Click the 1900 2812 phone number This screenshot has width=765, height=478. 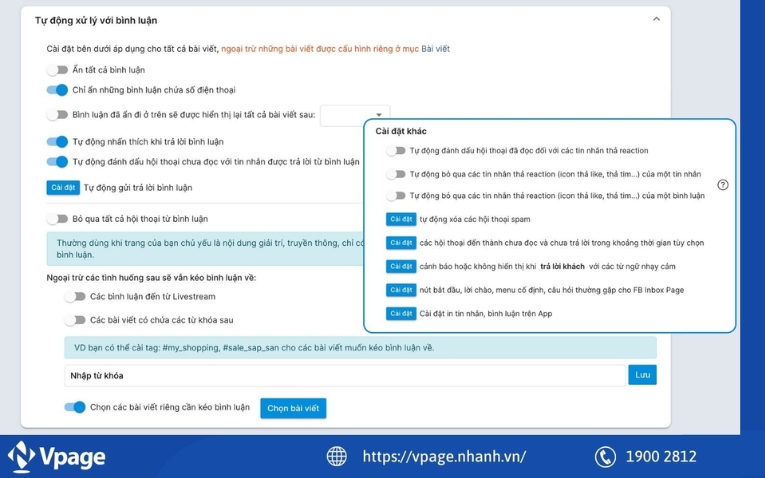[661, 457]
